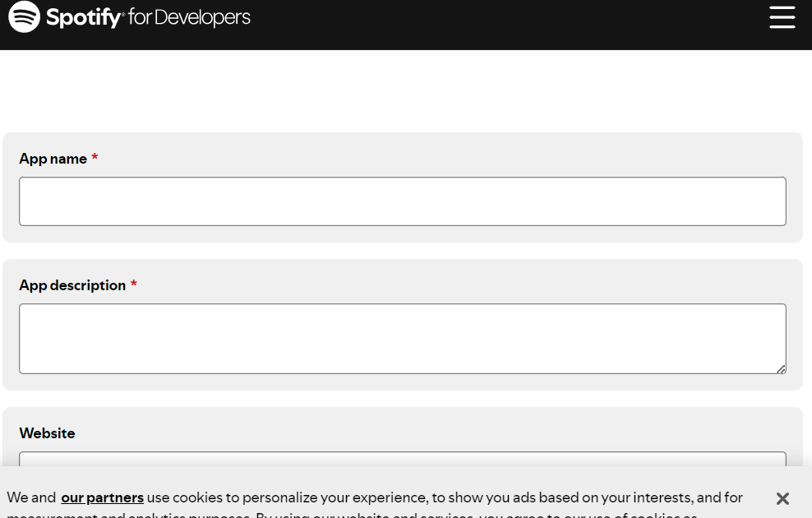
Task: Focus the App name input field
Action: (x=403, y=201)
